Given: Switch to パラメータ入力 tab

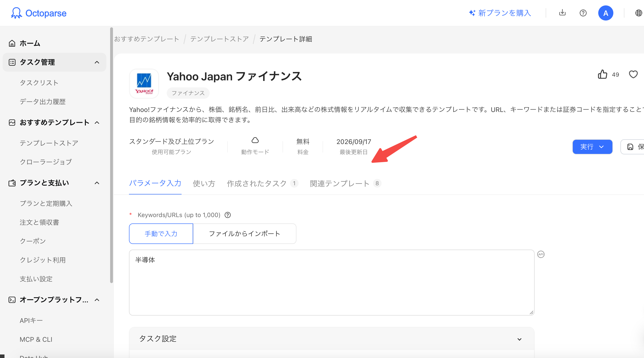Looking at the screenshot, I should [155, 183].
